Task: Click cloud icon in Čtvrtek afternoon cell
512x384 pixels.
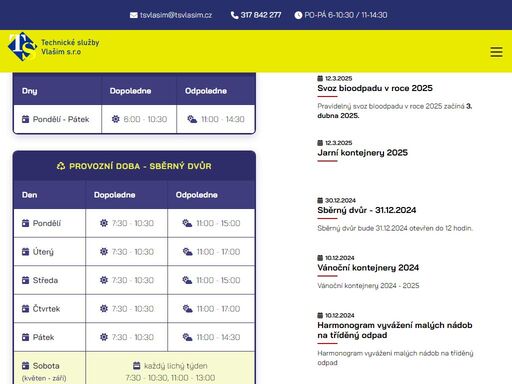Action: 188,309
